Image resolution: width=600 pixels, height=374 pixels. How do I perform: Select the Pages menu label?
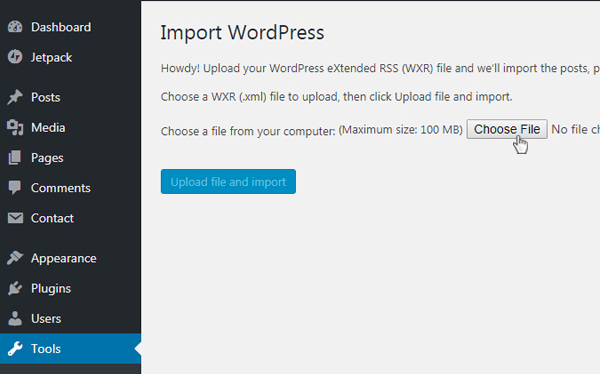pos(47,158)
